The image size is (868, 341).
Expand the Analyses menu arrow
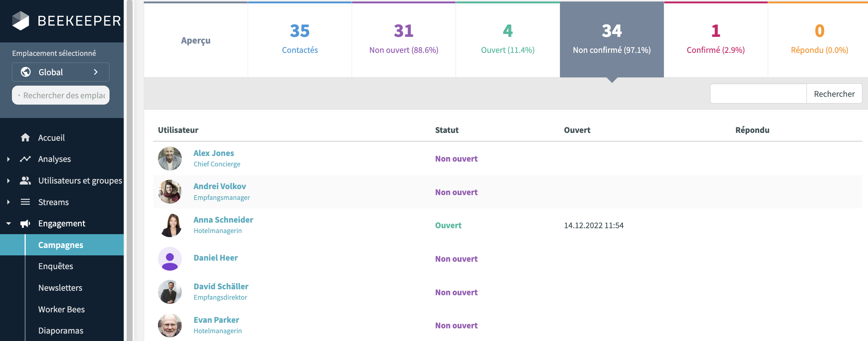(x=9, y=159)
